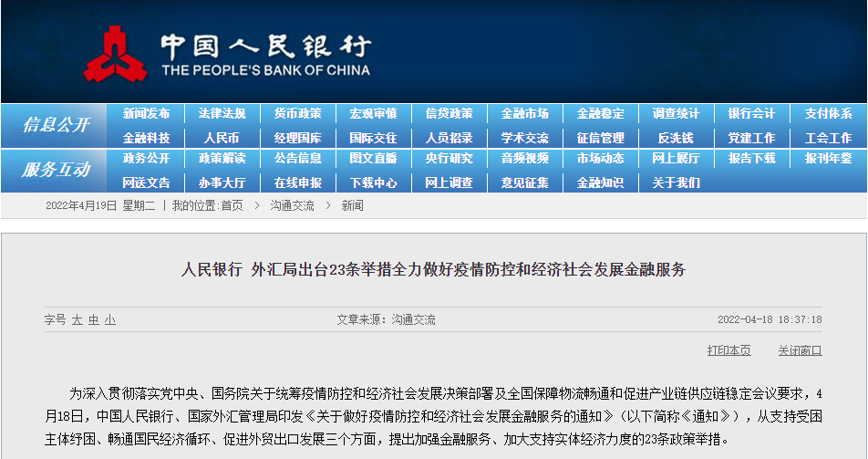Screen dimensions: 868x459
Task: Open 信贷政策 navigation link
Action: pyautogui.click(x=449, y=114)
